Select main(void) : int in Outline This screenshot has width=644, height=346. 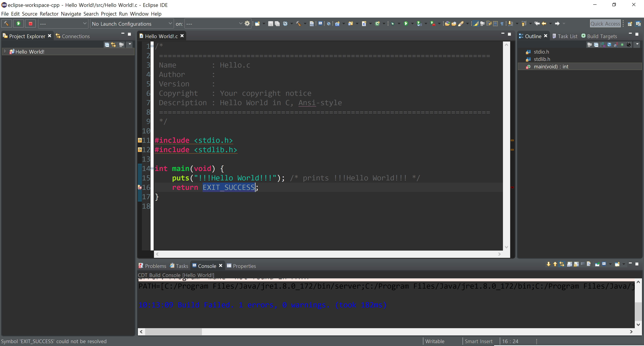551,67
